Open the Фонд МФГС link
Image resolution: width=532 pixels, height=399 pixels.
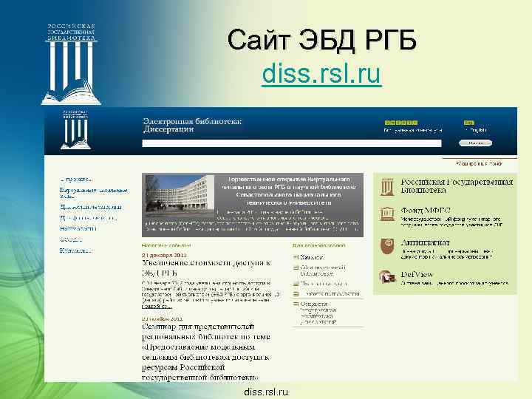point(426,211)
